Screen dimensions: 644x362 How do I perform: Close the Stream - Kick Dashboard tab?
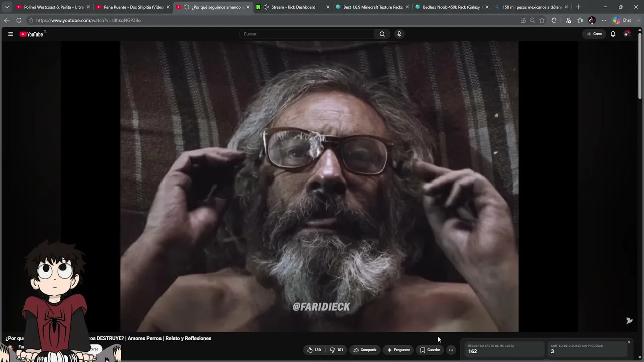(328, 7)
